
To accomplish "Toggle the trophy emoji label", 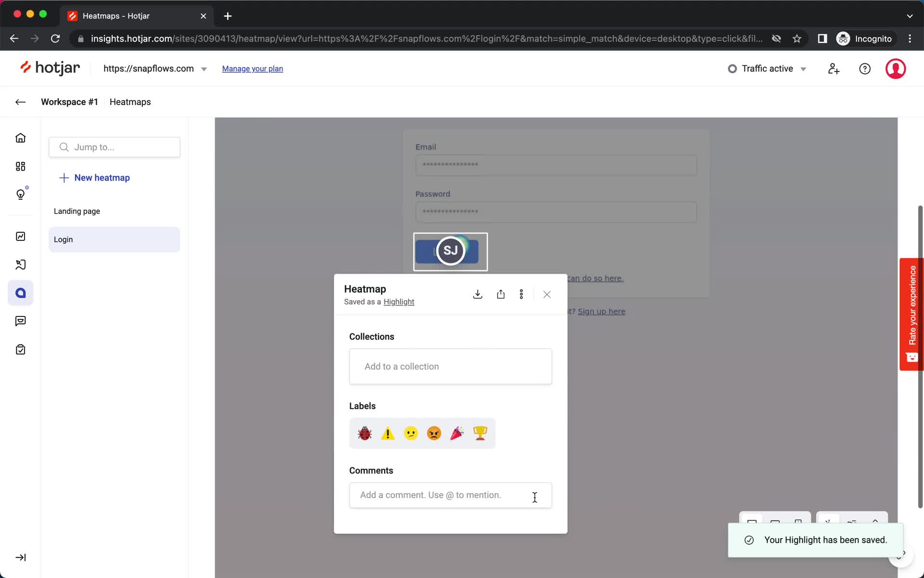I will pos(480,433).
